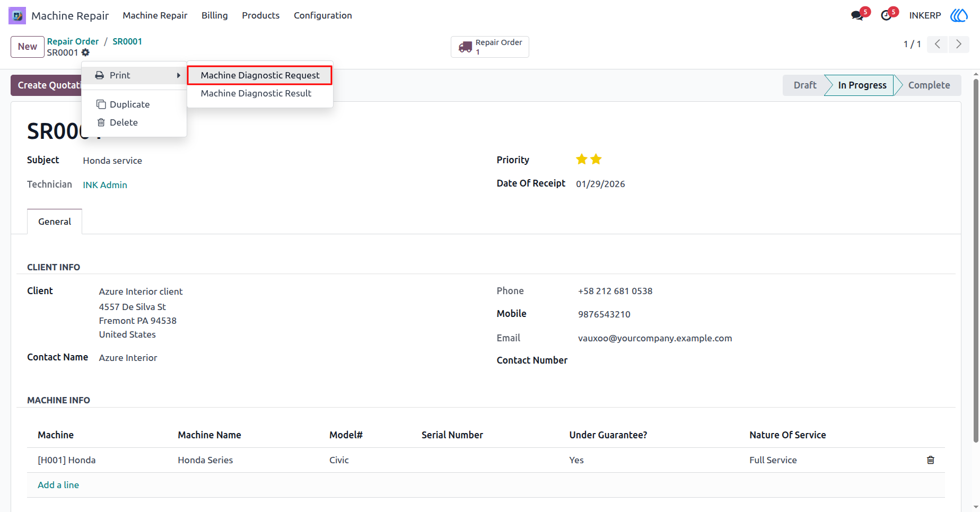Go to next record arrow
The height and width of the screenshot is (512, 980).
click(958, 44)
